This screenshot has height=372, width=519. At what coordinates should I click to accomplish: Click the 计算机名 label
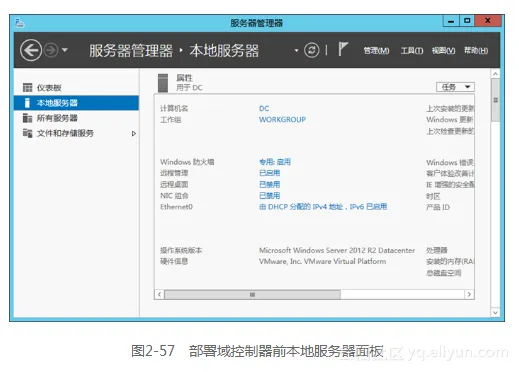point(174,108)
